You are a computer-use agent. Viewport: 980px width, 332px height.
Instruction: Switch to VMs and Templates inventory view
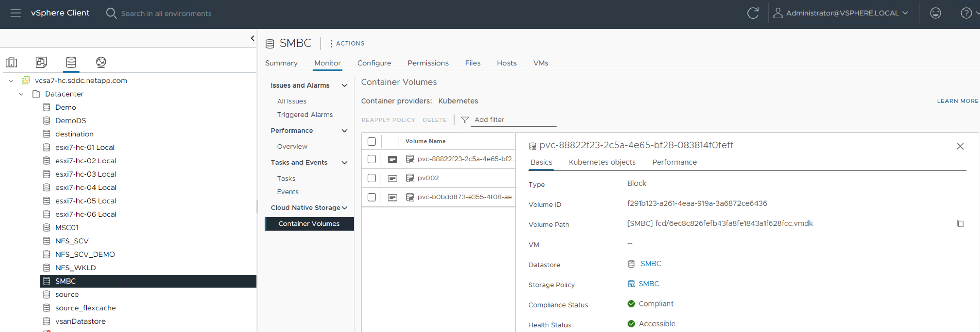[41, 62]
